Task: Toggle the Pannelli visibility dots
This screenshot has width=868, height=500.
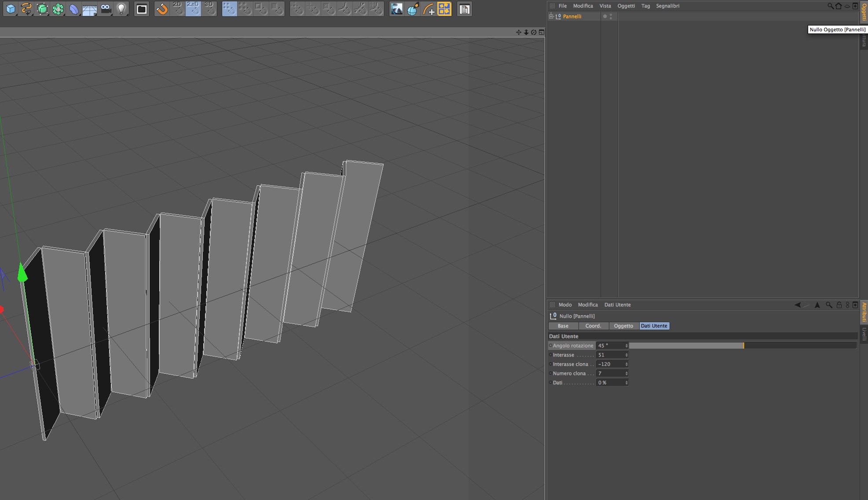Action: (x=611, y=16)
